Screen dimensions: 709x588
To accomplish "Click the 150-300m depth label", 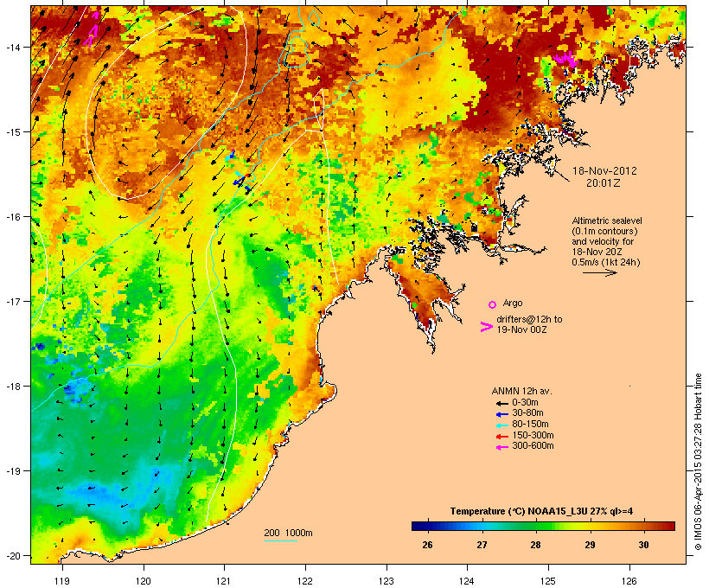I will click(533, 435).
